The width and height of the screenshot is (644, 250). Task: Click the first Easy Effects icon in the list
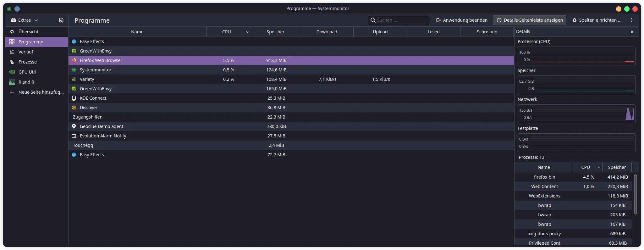point(74,42)
